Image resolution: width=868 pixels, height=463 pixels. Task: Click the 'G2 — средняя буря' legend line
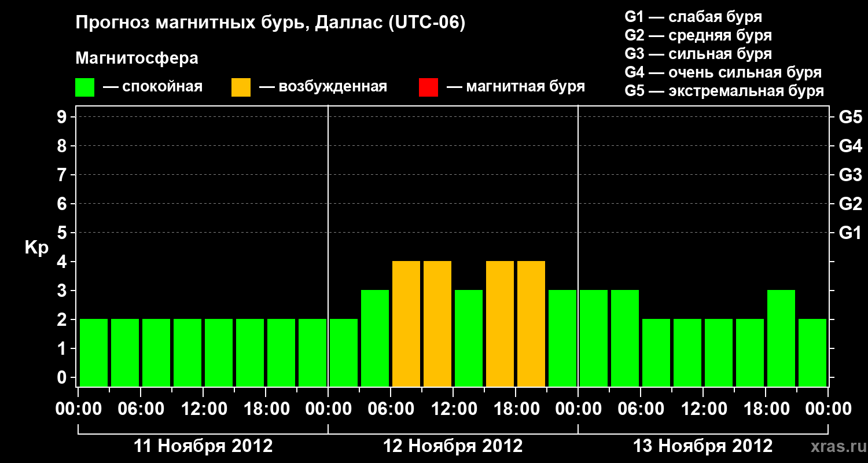698,35
